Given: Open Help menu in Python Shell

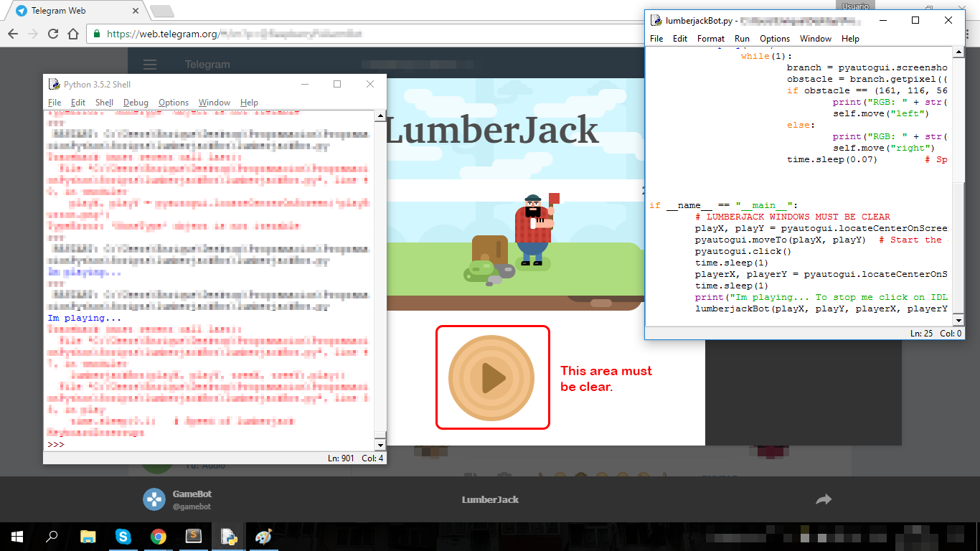Looking at the screenshot, I should [x=249, y=103].
